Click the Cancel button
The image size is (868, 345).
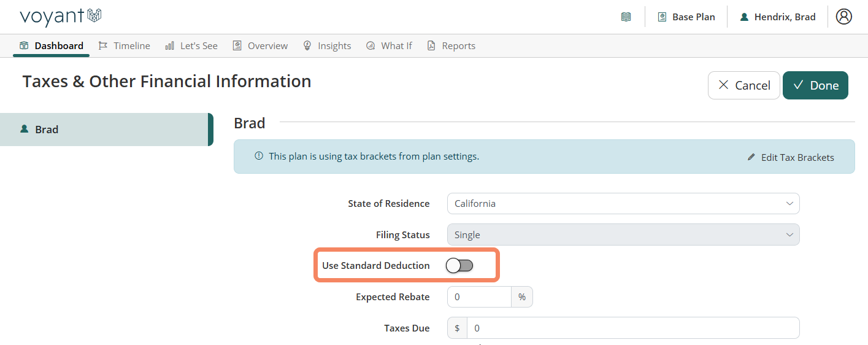coord(744,85)
